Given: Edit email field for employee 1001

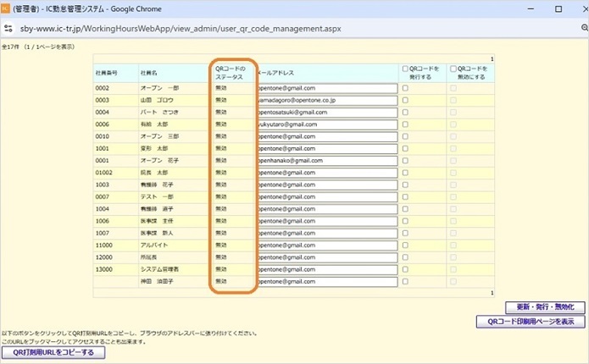Looking at the screenshot, I should [327, 149].
